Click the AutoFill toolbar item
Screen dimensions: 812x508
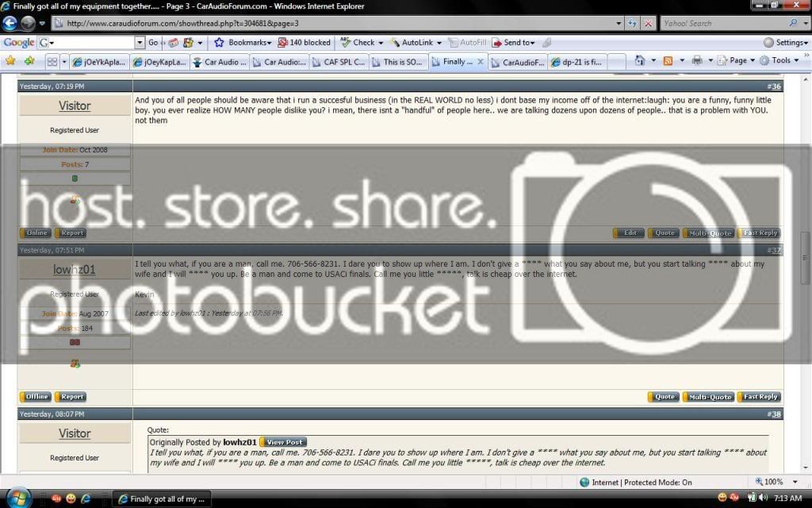(467, 43)
